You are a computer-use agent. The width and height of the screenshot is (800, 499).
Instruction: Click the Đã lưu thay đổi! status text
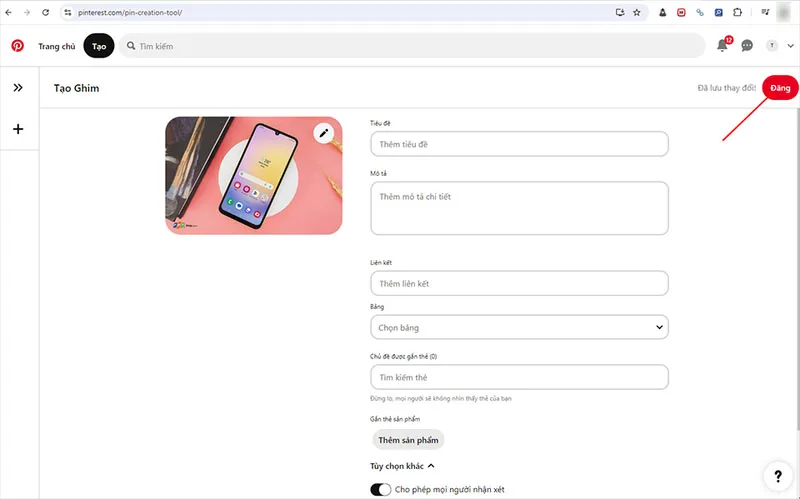[727, 88]
